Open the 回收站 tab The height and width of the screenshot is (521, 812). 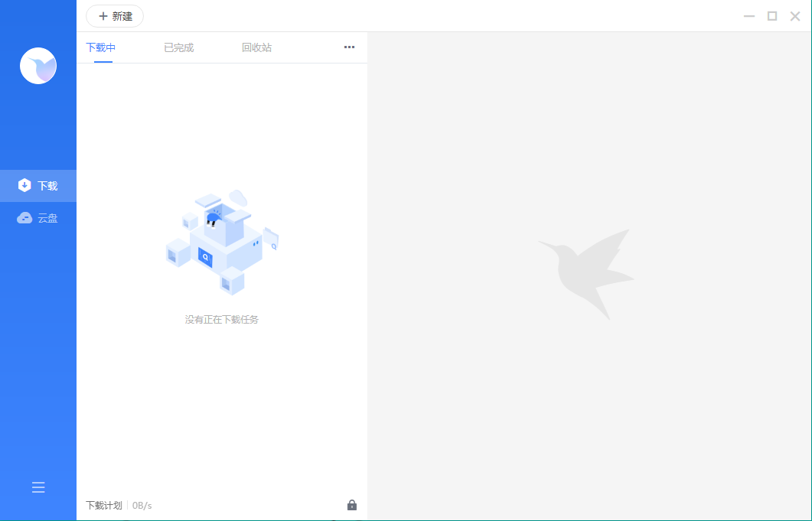tap(256, 47)
